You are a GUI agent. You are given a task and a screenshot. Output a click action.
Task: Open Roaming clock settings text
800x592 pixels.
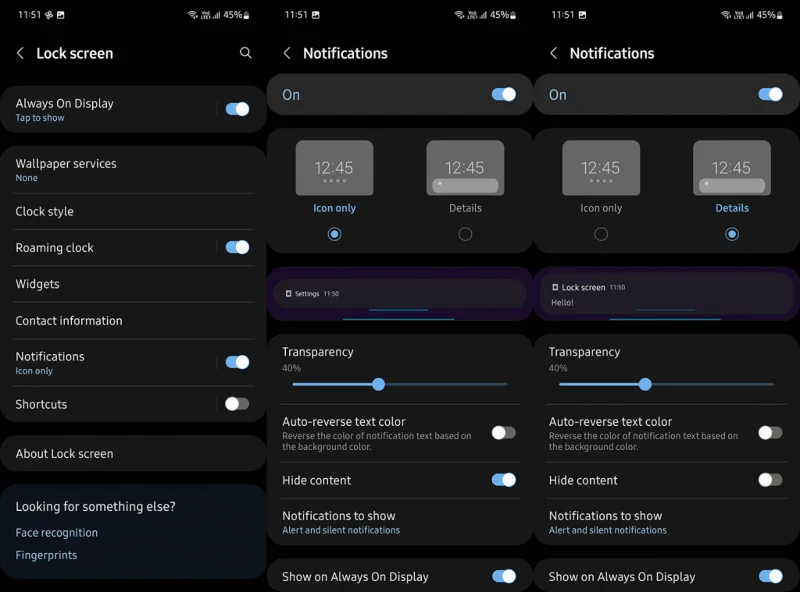55,248
